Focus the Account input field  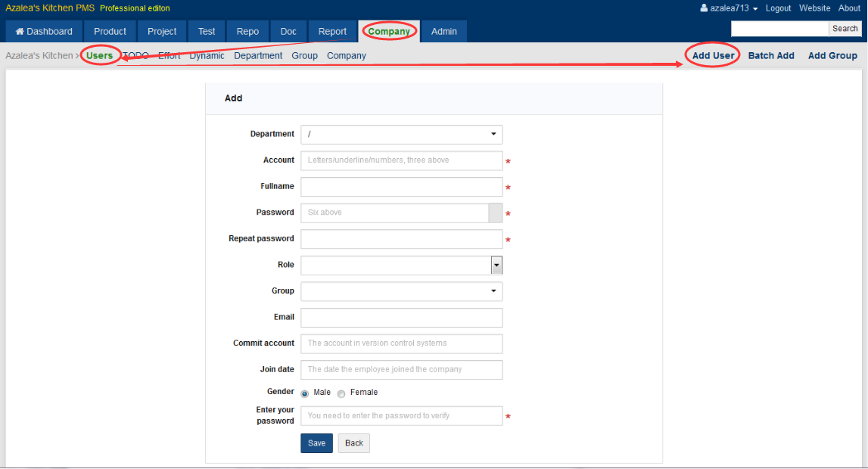point(401,160)
